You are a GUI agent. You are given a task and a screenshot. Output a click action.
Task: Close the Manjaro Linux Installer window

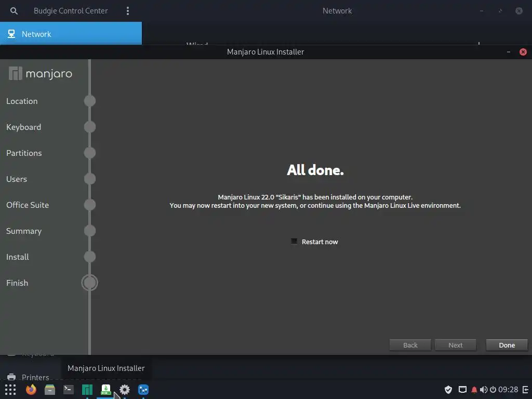click(523, 52)
